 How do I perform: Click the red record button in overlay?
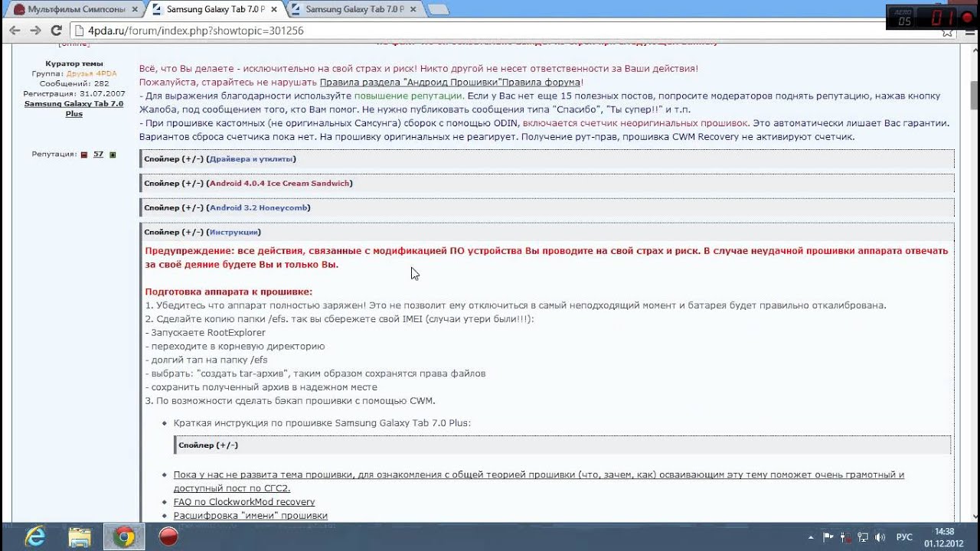point(967,18)
